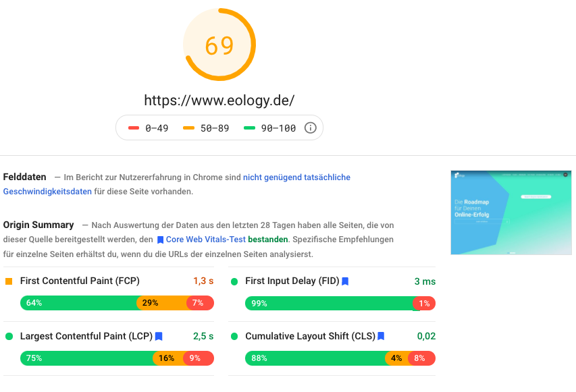The image size is (576, 392).
Task: Click the eology.de page screenshot thumbnail
Action: coord(511,213)
